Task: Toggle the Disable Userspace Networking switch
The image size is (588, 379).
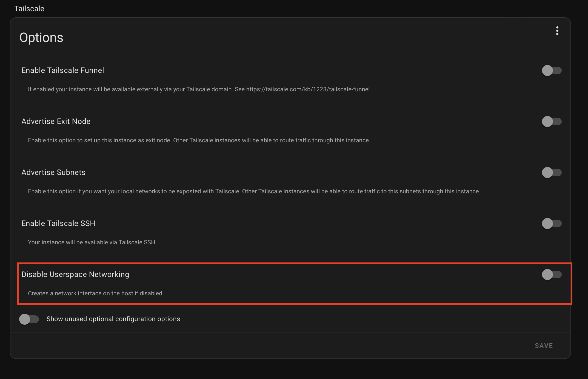Action: tap(551, 275)
